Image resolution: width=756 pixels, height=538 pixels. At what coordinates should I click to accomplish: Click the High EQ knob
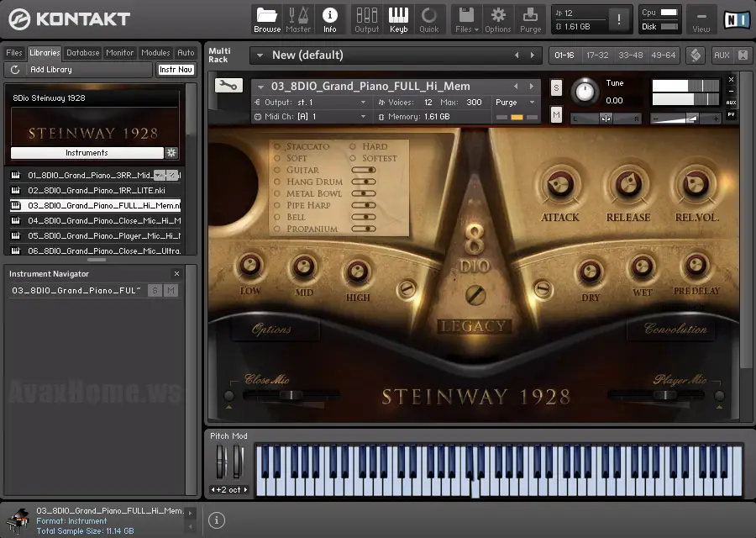(x=357, y=272)
